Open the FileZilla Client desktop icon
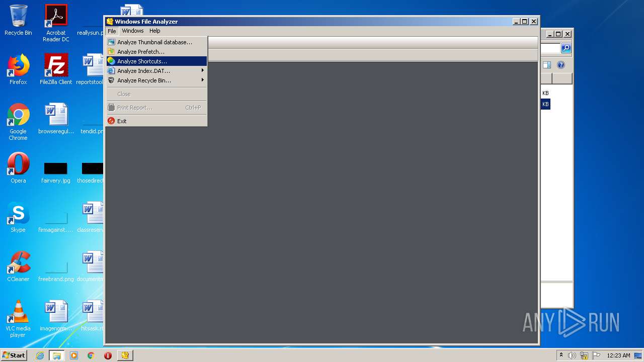The image size is (644, 362). point(56,69)
